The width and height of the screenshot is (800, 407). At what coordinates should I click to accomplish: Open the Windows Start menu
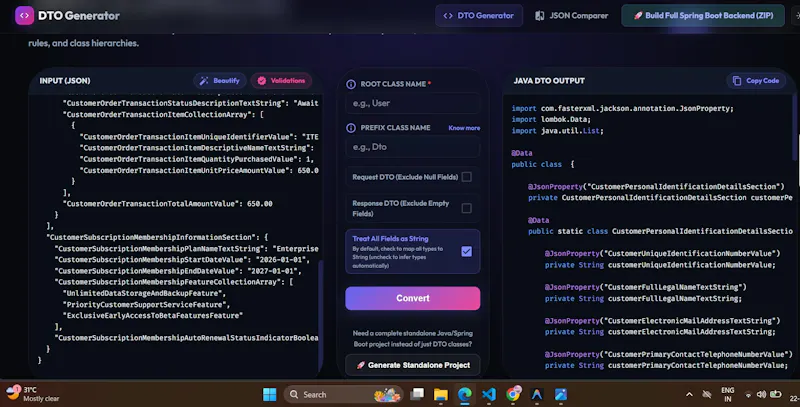[x=269, y=394]
